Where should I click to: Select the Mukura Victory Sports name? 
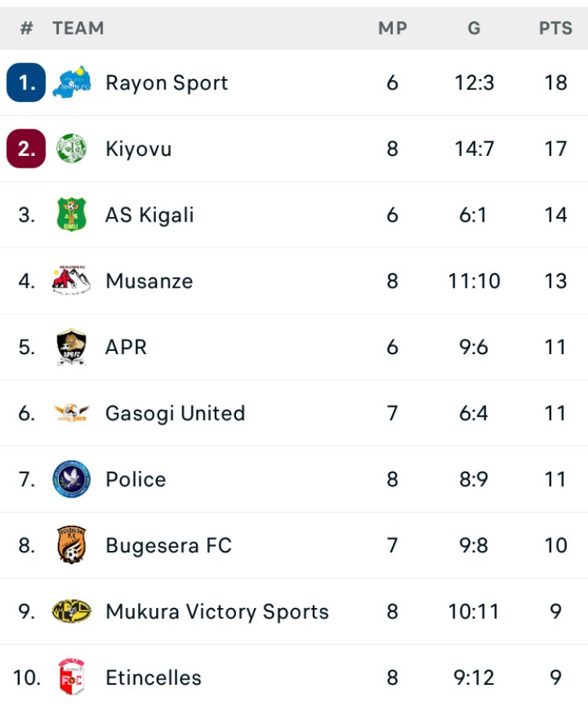pyautogui.click(x=217, y=611)
